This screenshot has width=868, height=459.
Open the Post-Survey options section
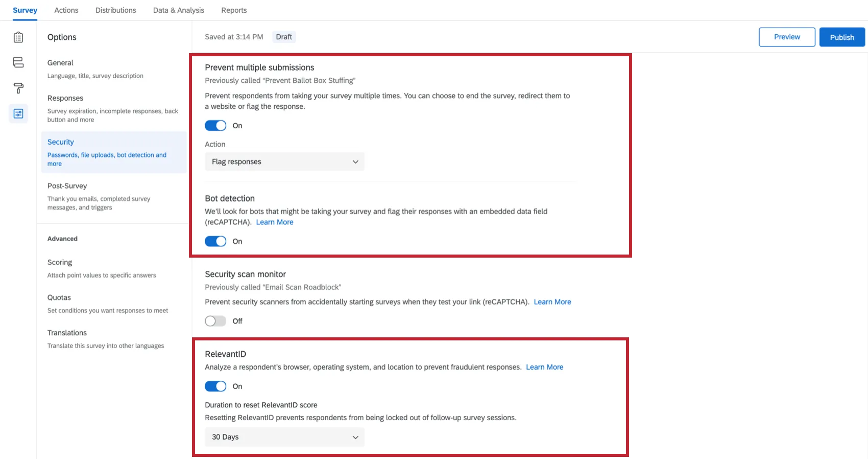[x=113, y=196]
